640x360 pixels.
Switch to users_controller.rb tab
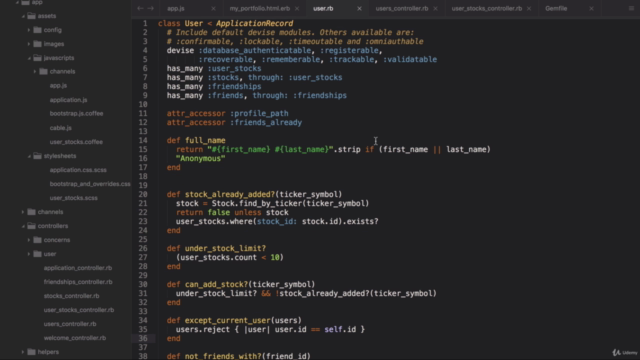coord(402,9)
